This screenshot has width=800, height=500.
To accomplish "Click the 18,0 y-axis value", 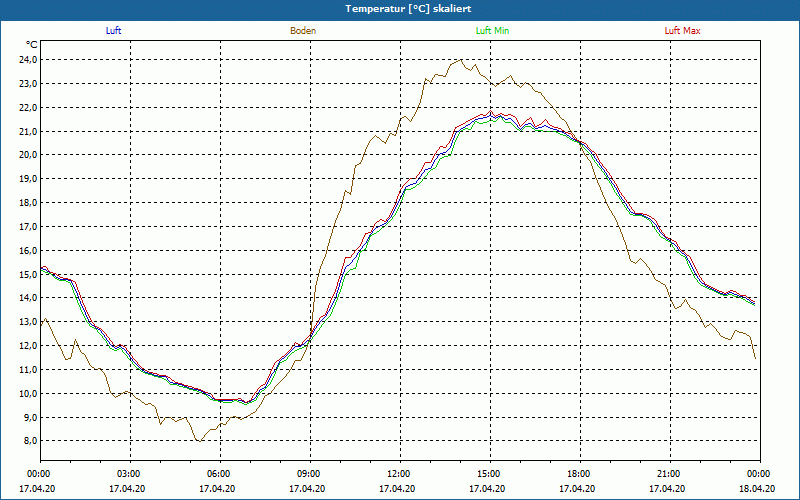I will (x=29, y=203).
